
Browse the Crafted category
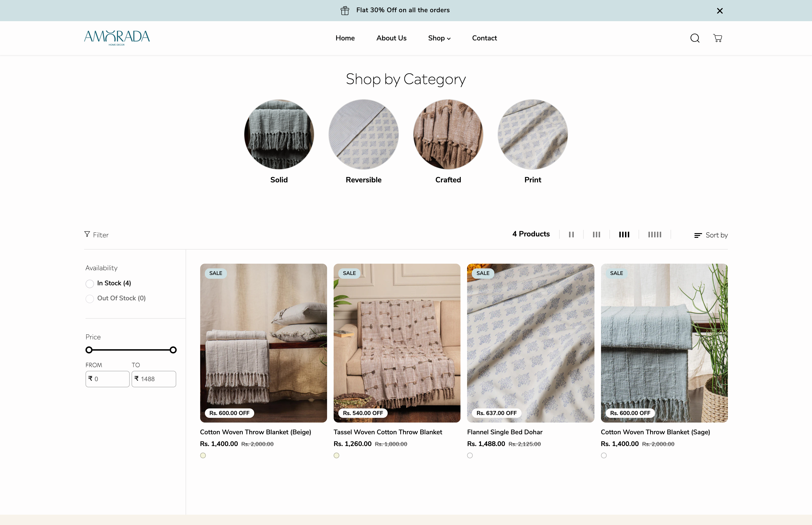point(448,134)
